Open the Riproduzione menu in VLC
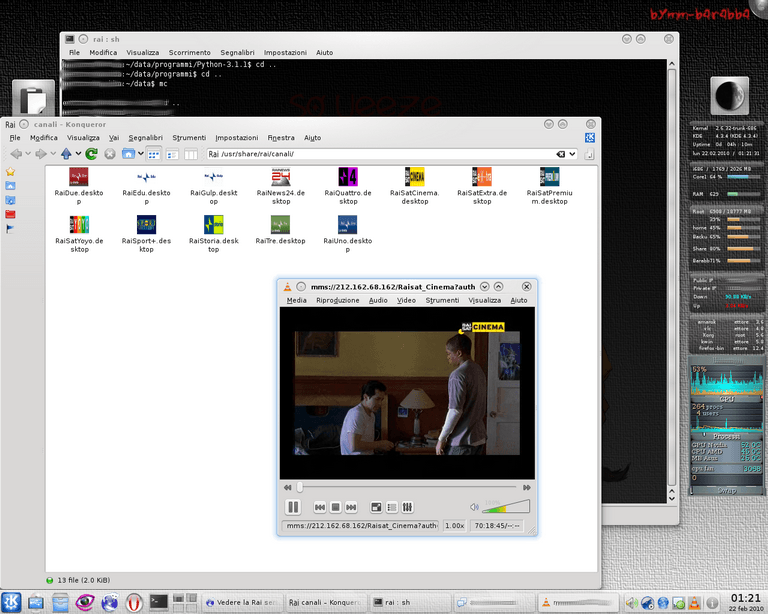 (337, 300)
